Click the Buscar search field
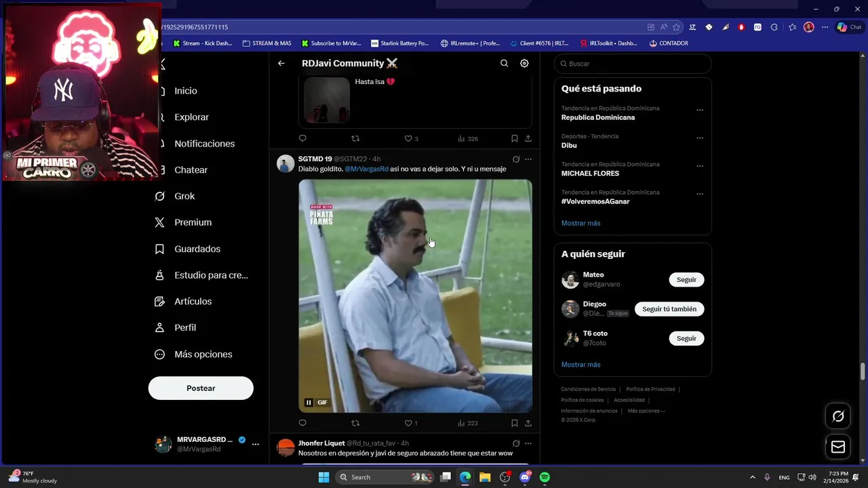Screen dimensions: 868x488 [x=633, y=64]
